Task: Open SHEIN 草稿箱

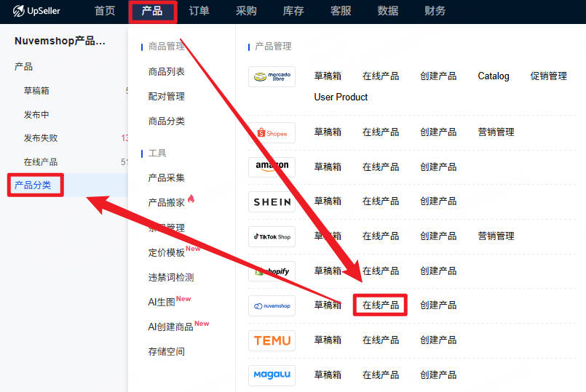Action: pyautogui.click(x=328, y=201)
